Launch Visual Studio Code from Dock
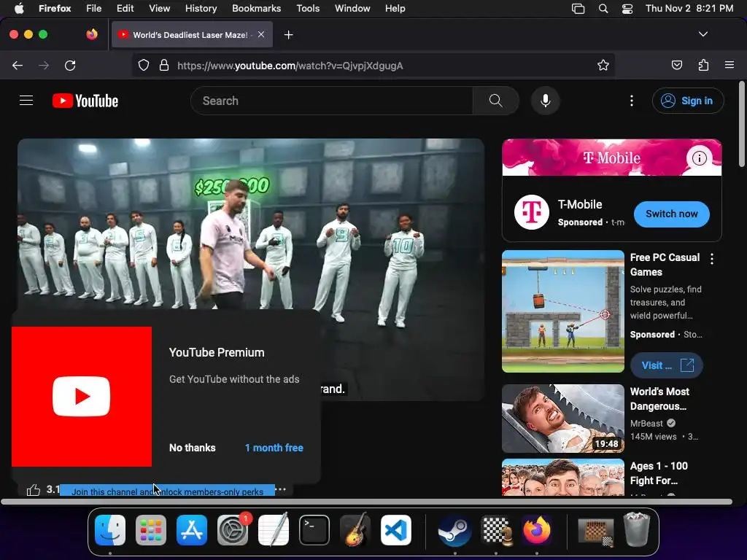 pos(396,530)
